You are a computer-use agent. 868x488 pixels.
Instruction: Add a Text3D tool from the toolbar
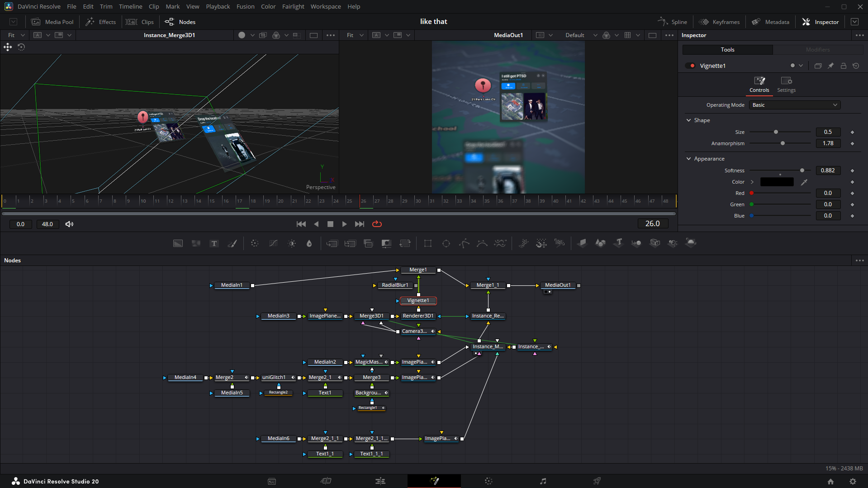click(x=618, y=243)
